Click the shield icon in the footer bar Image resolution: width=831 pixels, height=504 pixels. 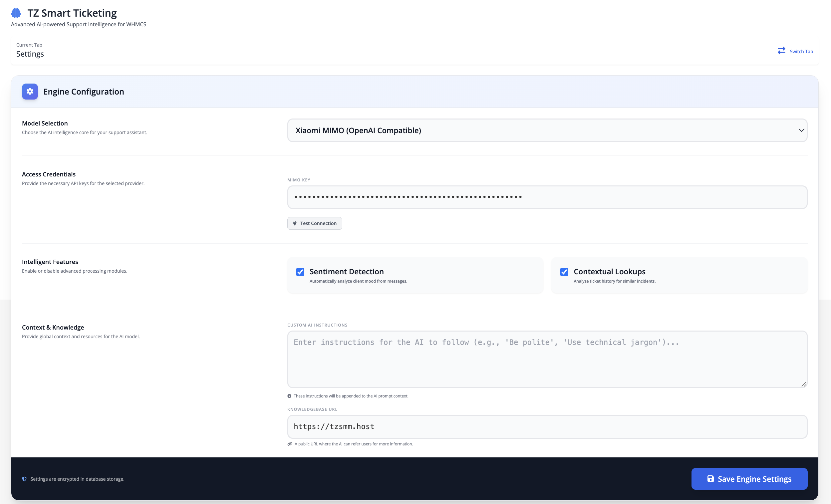[x=24, y=479]
